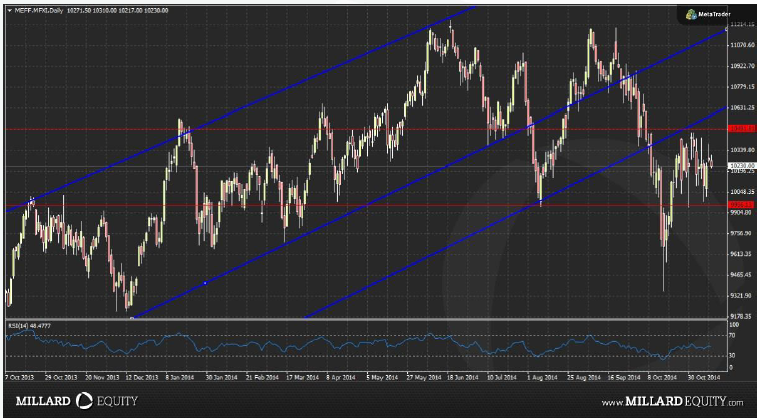757x418 pixels.
Task: Click the RSI 70 level label
Action: coord(732,335)
